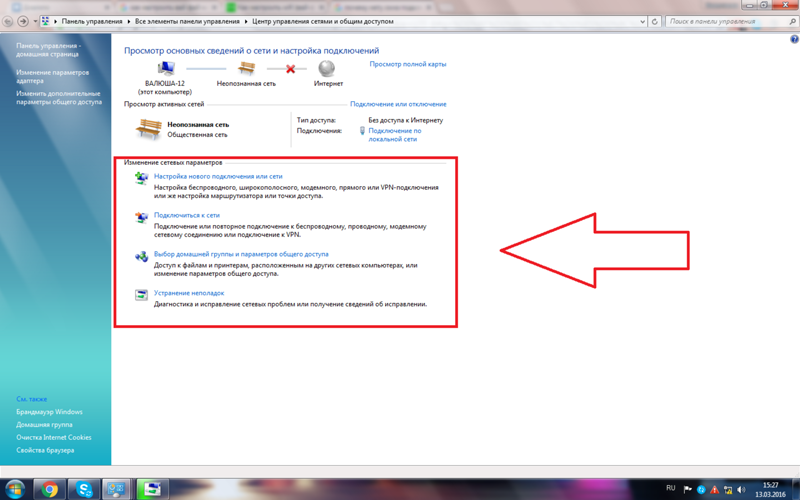Click the Show Desktop strip at taskbar end

point(796,490)
